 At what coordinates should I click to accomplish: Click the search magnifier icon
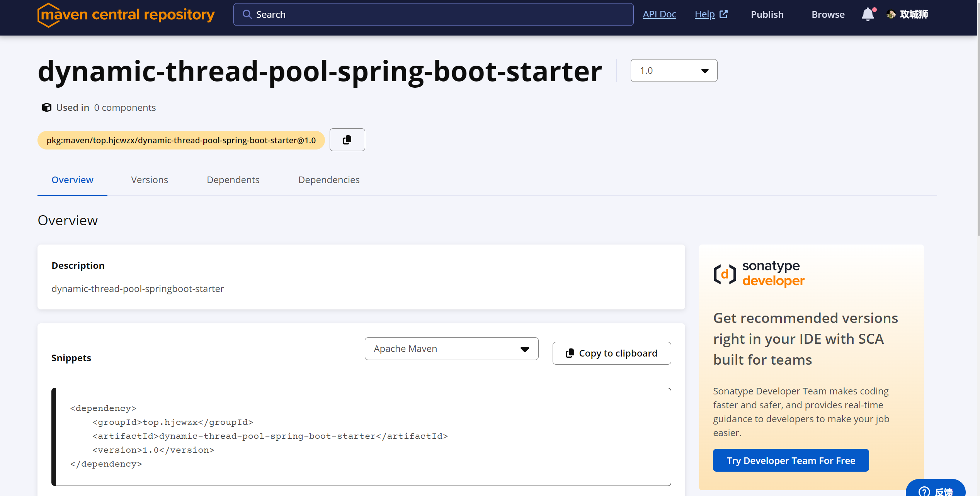247,15
